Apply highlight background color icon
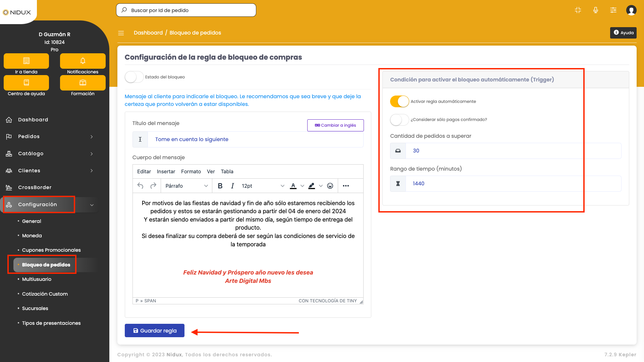Screen dimensions: 644x362 point(312,186)
